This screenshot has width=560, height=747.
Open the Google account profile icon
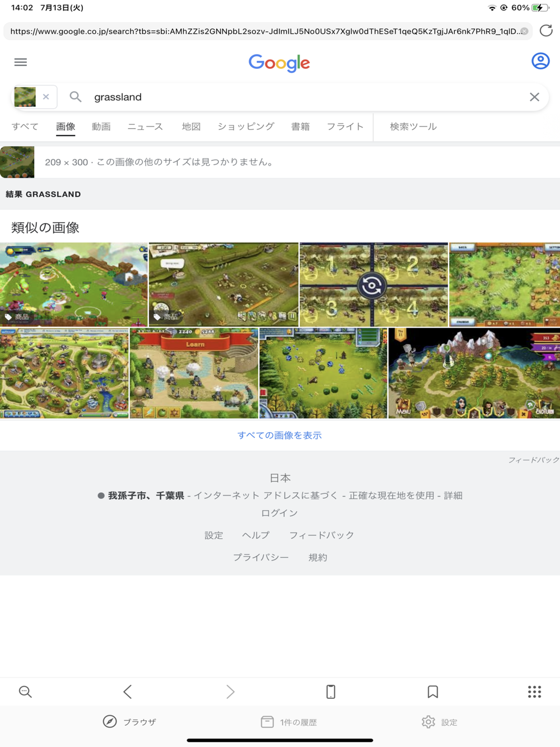[x=540, y=61]
